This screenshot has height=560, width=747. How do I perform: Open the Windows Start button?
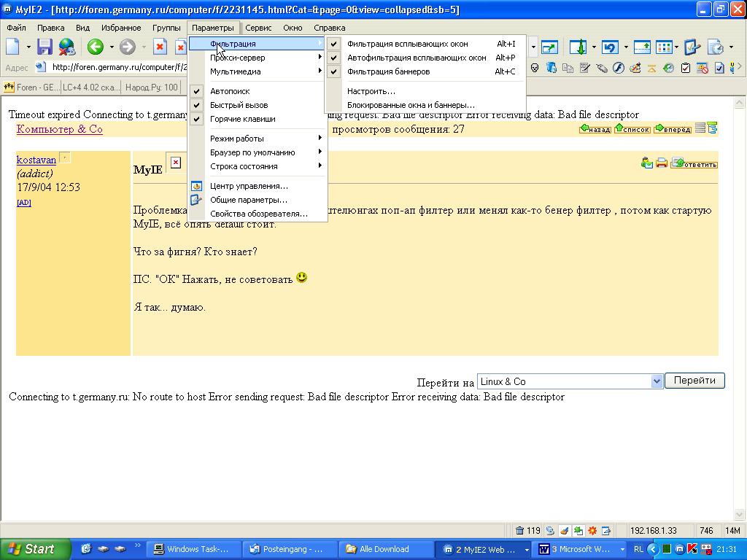(35, 549)
